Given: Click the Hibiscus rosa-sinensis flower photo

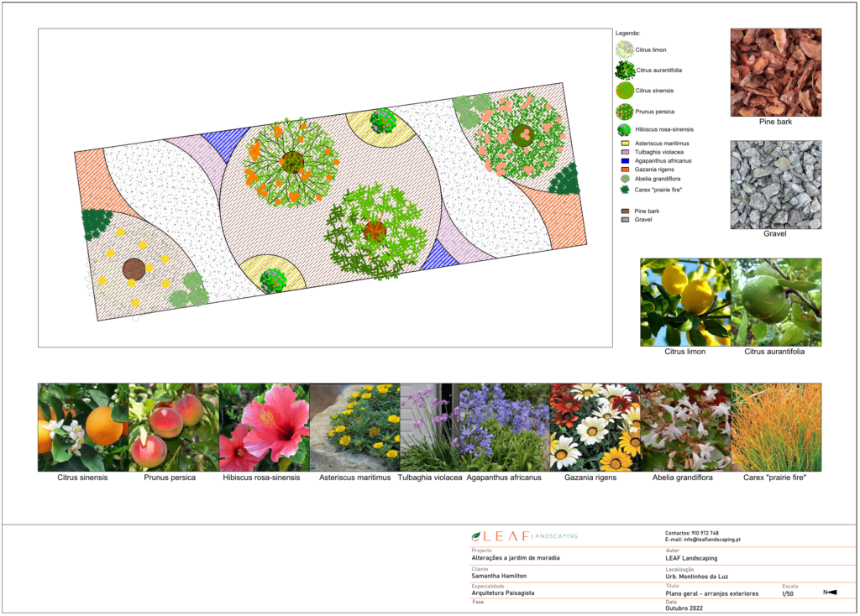Looking at the screenshot, I should tap(264, 427).
